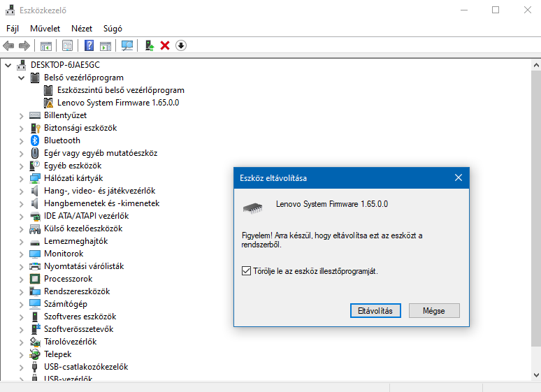Click the Bluetooth category icon
This screenshot has height=392, width=541.
35,140
